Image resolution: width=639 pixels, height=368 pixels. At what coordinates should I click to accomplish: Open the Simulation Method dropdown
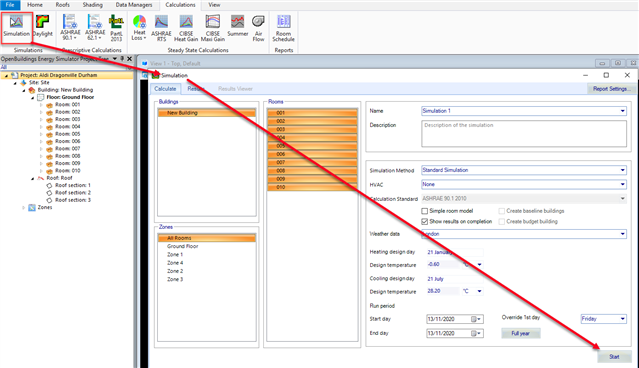(x=623, y=170)
